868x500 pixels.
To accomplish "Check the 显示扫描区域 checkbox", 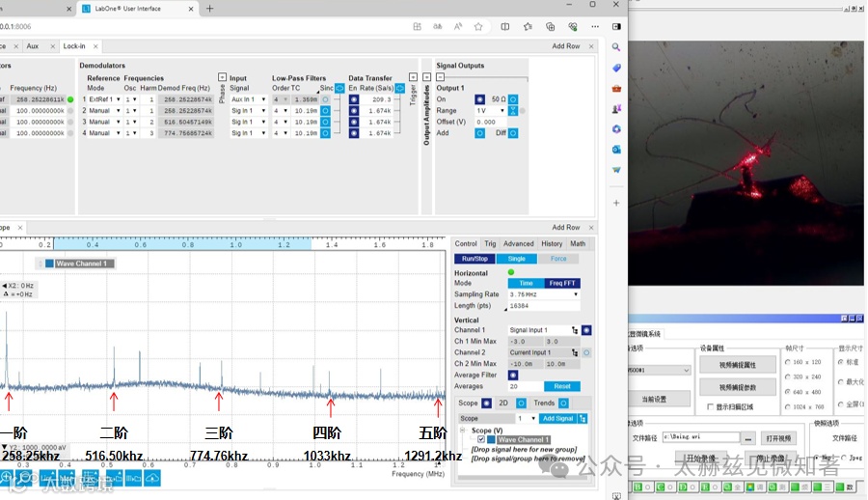I will [710, 407].
